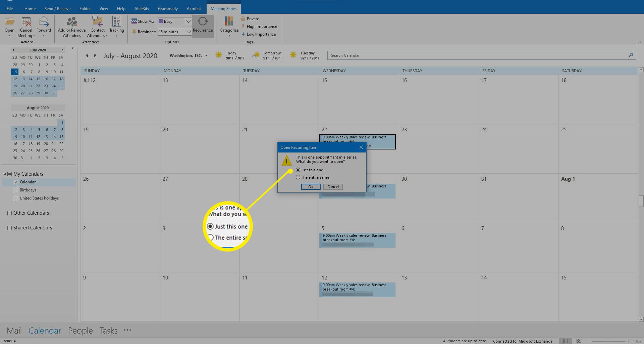This screenshot has height=352, width=644.
Task: Click the Recurrence button icon
Action: (203, 21)
